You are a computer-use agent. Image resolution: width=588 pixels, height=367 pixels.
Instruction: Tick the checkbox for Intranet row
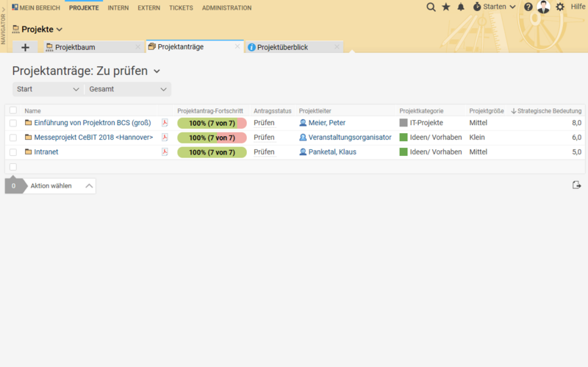[13, 152]
